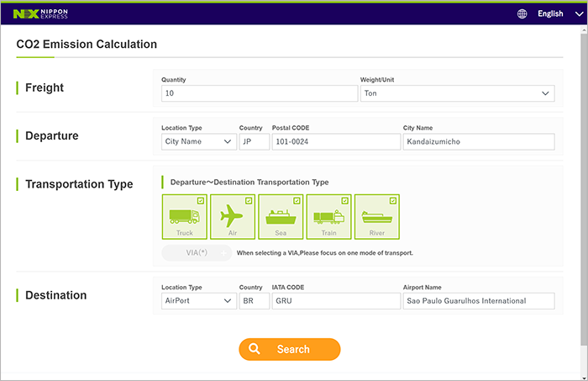Image resolution: width=588 pixels, height=381 pixels.
Task: Uncheck the River tile checkbox
Action: 393,200
